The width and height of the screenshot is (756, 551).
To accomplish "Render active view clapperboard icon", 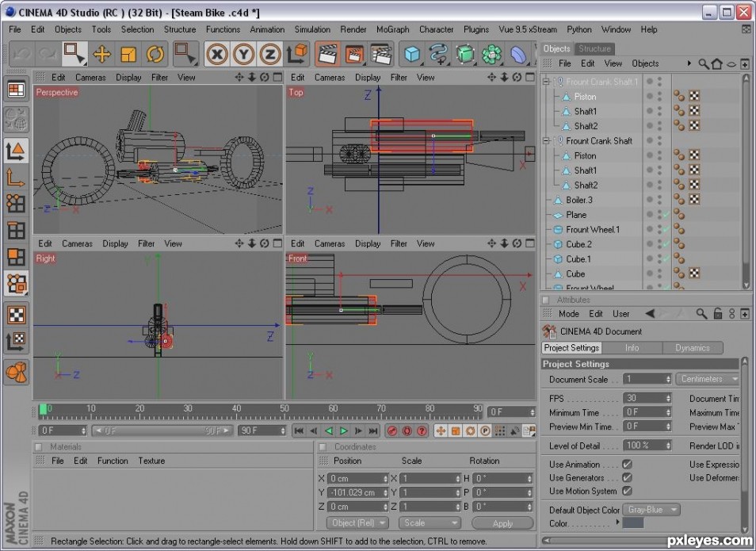I will point(327,54).
